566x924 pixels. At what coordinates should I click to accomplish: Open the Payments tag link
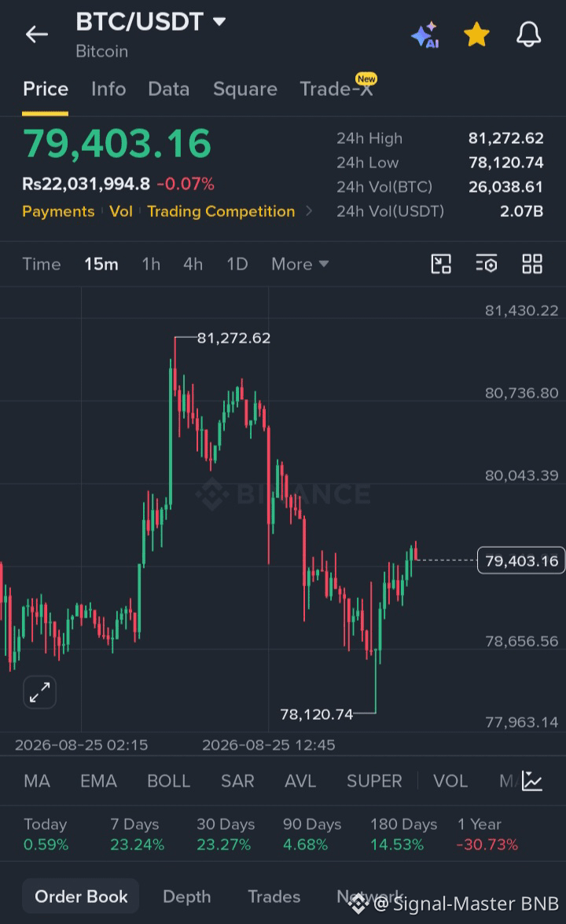click(58, 211)
